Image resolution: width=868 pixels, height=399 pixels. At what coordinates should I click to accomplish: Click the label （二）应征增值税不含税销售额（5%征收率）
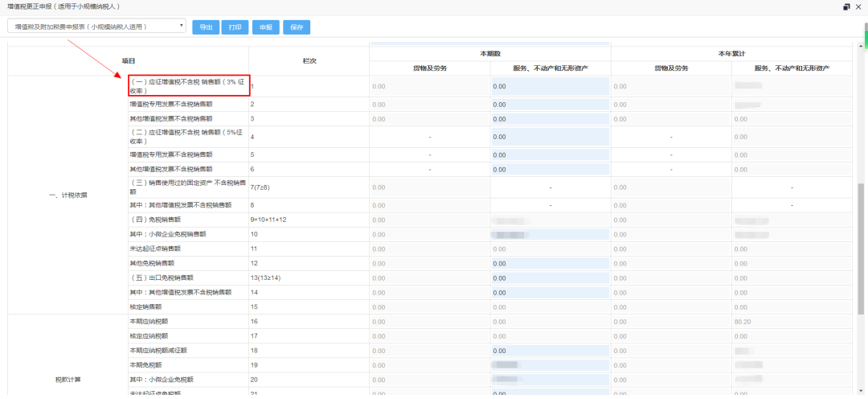point(186,137)
